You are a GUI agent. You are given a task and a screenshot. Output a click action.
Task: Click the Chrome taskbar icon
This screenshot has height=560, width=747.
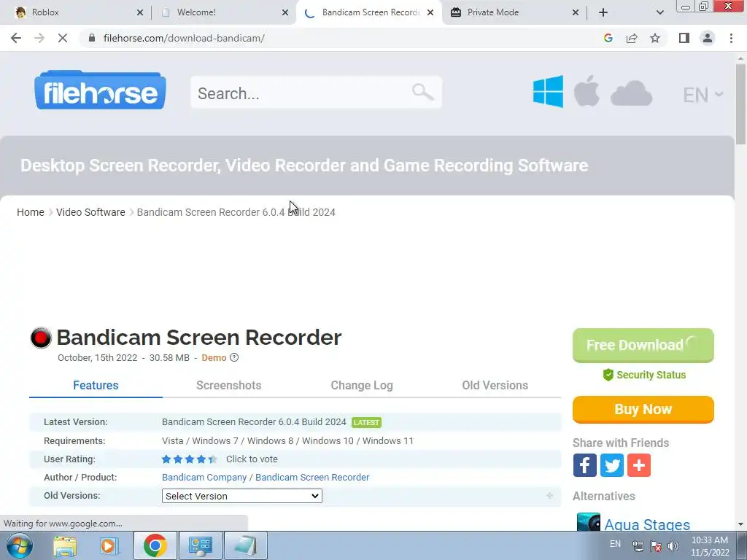[x=155, y=545]
